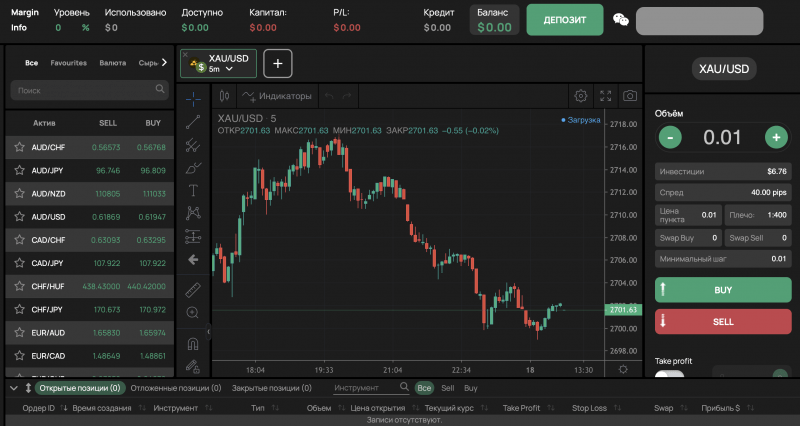Toggle the magnet mode icon
800x426 pixels.
tap(193, 344)
